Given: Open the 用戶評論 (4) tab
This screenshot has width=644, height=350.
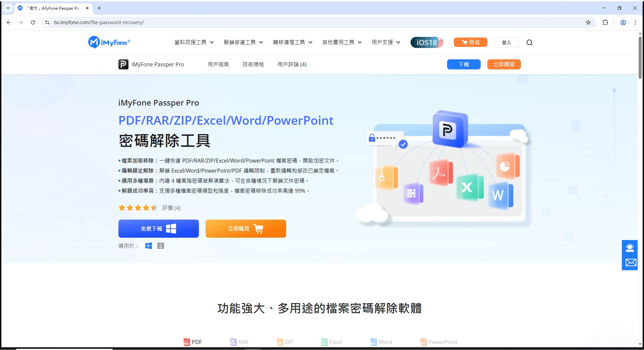Looking at the screenshot, I should pyautogui.click(x=292, y=64).
